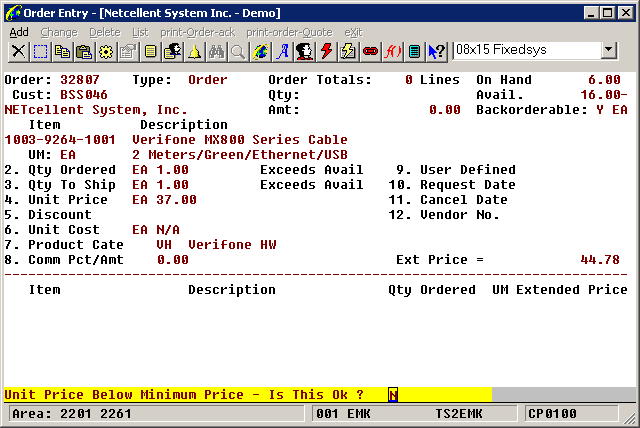Click the Extended Price column header
640x428 pixels.
point(572,290)
